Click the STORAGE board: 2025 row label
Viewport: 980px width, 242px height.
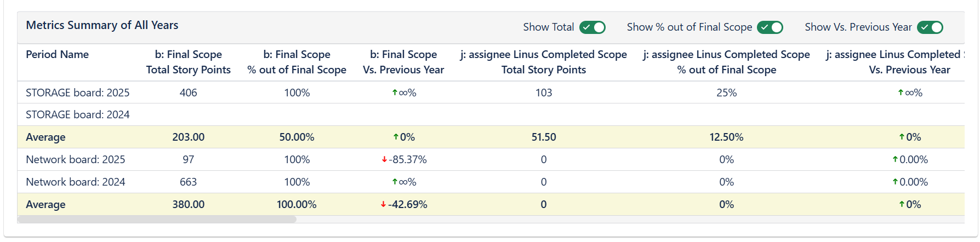click(78, 93)
